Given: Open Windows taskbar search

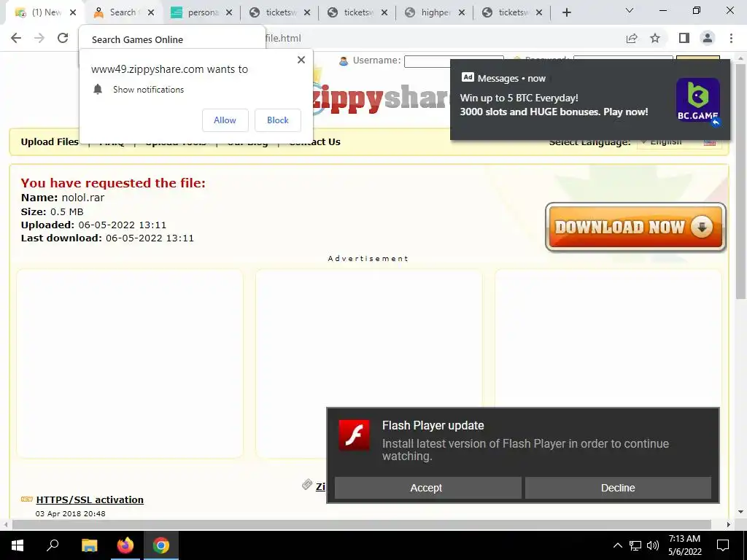Looking at the screenshot, I should coord(53,545).
